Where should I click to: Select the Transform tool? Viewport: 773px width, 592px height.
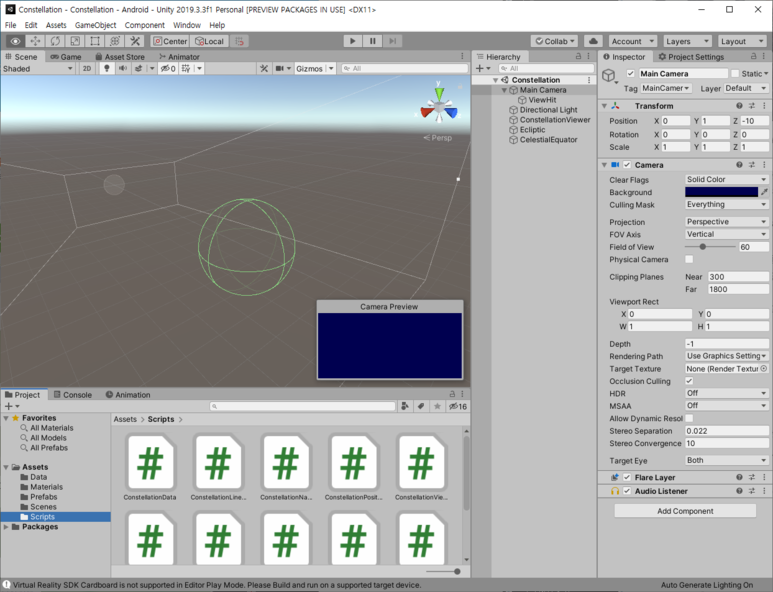115,41
